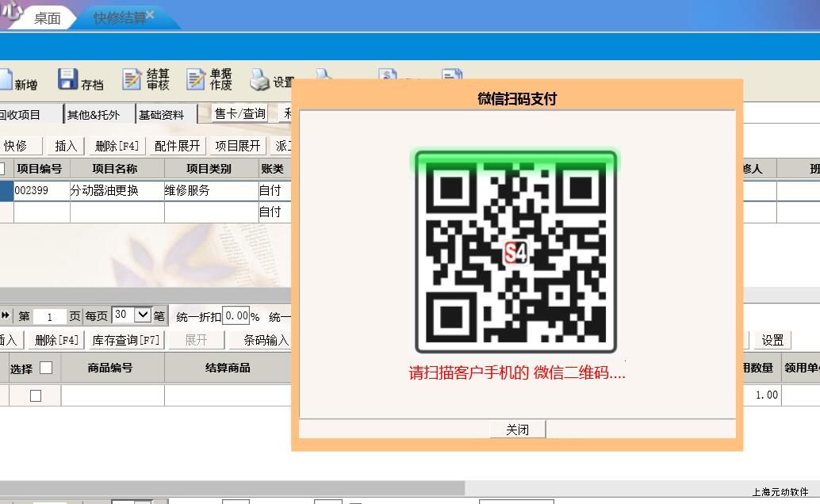Click the 设置 printer settings icon
This screenshot has height=504, width=820.
259,80
